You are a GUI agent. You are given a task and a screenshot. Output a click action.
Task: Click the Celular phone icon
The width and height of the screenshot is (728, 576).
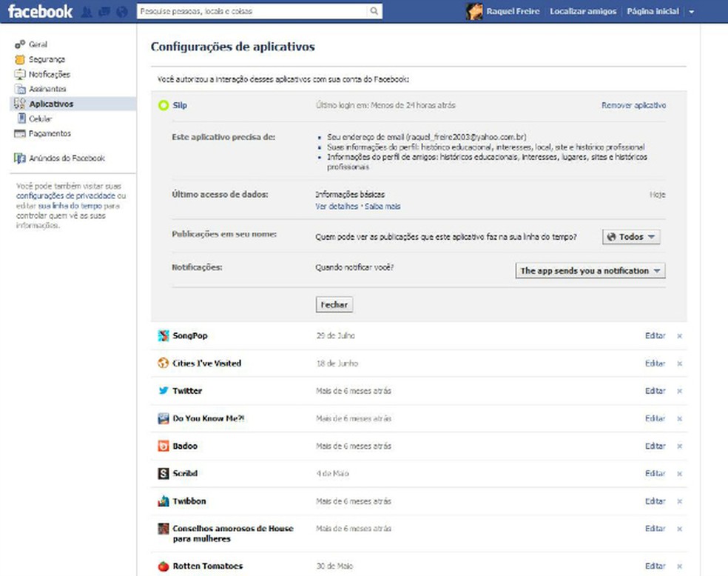(21, 118)
